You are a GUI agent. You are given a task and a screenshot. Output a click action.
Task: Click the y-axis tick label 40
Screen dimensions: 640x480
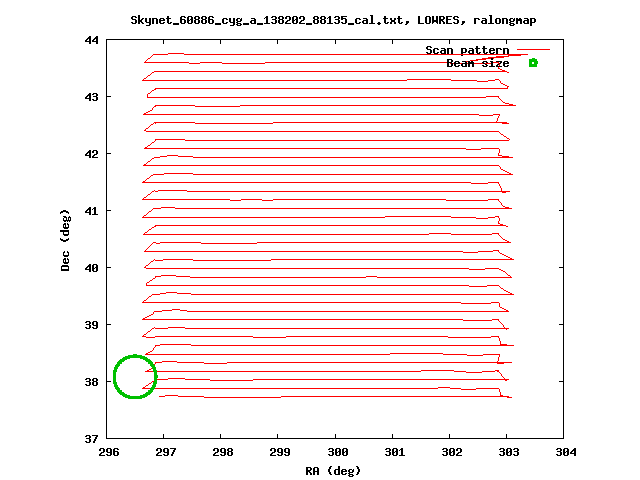92,268
